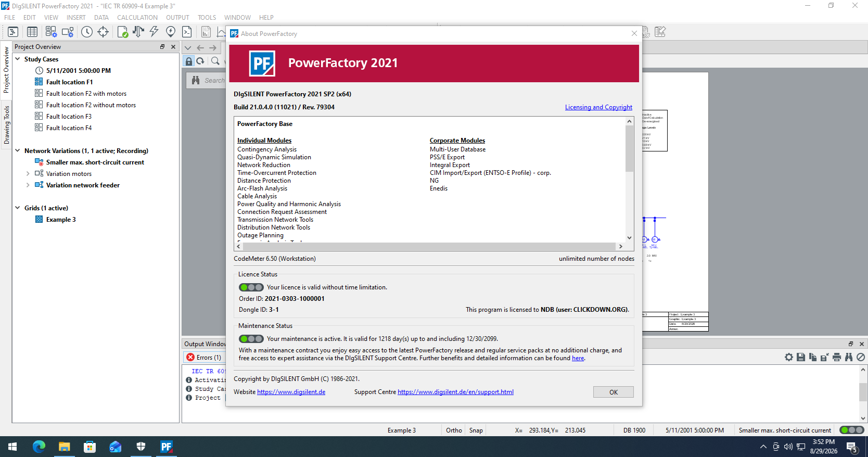Run short-circuit lightning bolt icon

(x=154, y=32)
